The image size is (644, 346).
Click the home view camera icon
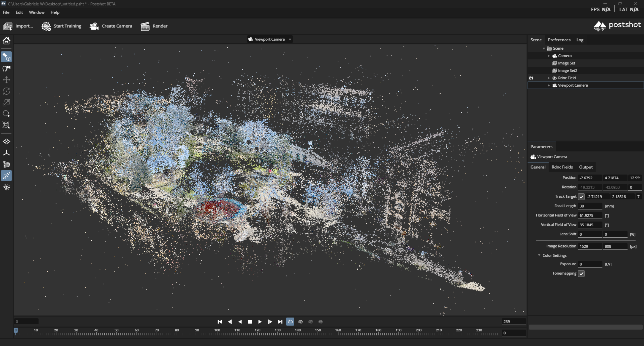pyautogui.click(x=6, y=40)
